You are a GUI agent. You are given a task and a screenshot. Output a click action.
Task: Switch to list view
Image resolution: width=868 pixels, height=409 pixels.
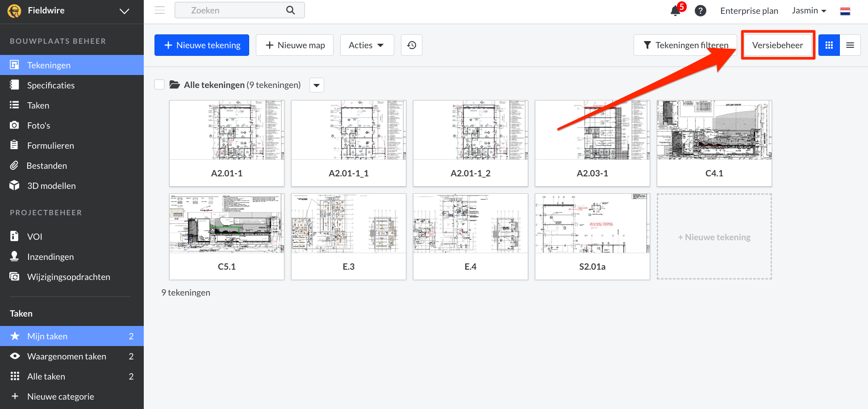(x=850, y=45)
